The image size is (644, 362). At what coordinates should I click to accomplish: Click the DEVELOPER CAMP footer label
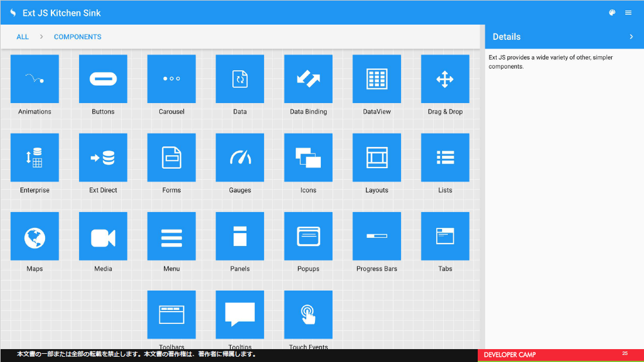pos(510,354)
